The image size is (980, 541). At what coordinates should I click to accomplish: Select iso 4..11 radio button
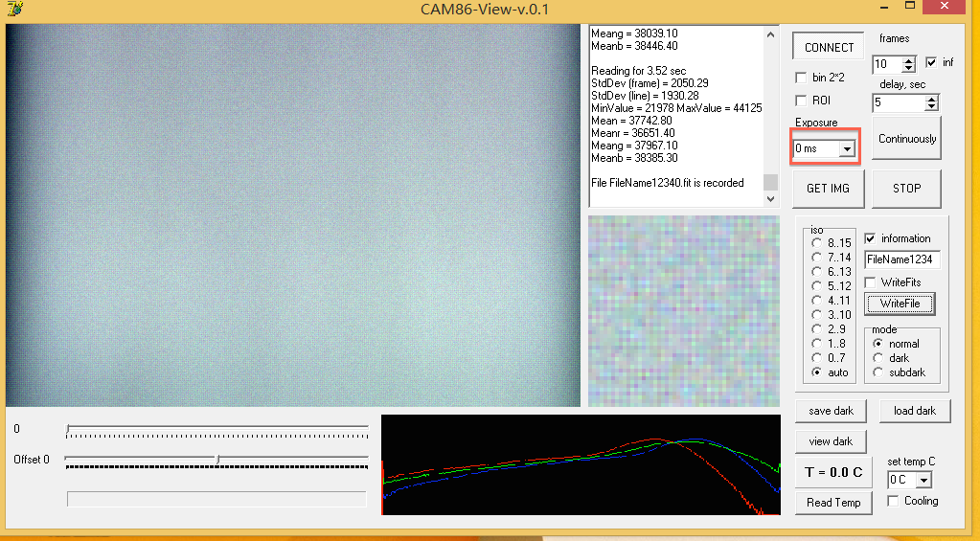[816, 301]
